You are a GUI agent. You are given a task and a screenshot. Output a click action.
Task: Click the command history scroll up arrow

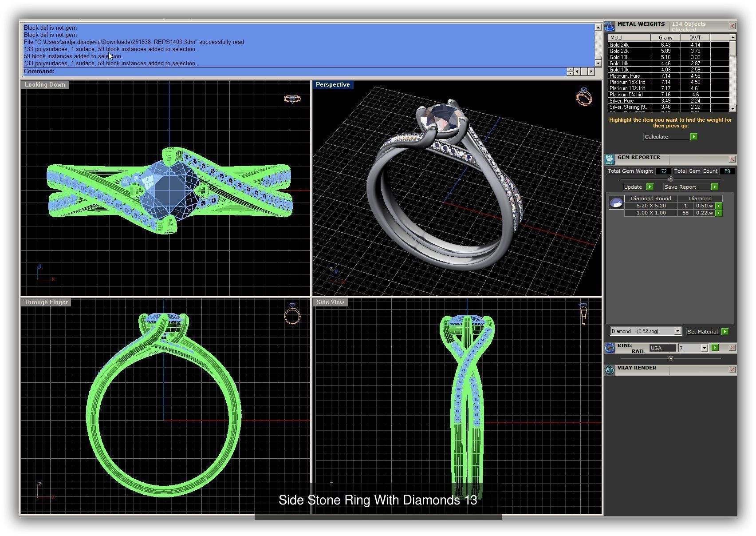click(598, 28)
